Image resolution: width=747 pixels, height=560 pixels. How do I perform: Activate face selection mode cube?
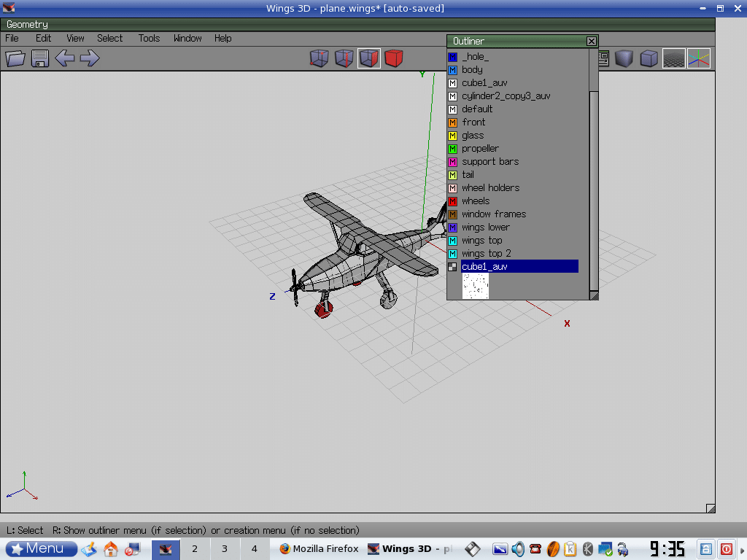[369, 58]
